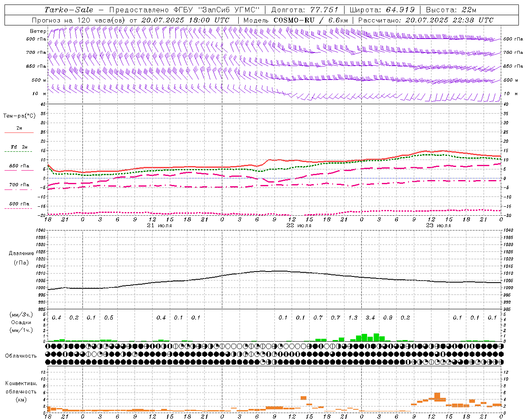Select right-side '850 гПа' wind level label
525x420 pixels.
pos(513,66)
